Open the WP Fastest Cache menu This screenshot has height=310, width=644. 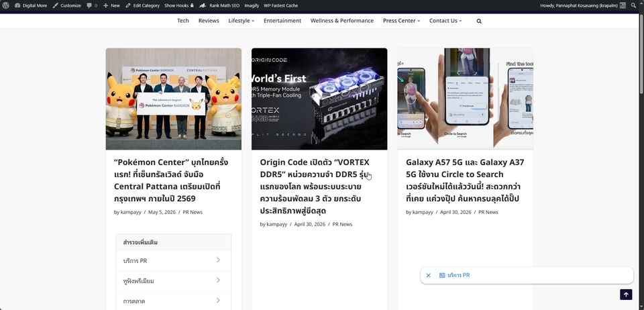(x=280, y=6)
